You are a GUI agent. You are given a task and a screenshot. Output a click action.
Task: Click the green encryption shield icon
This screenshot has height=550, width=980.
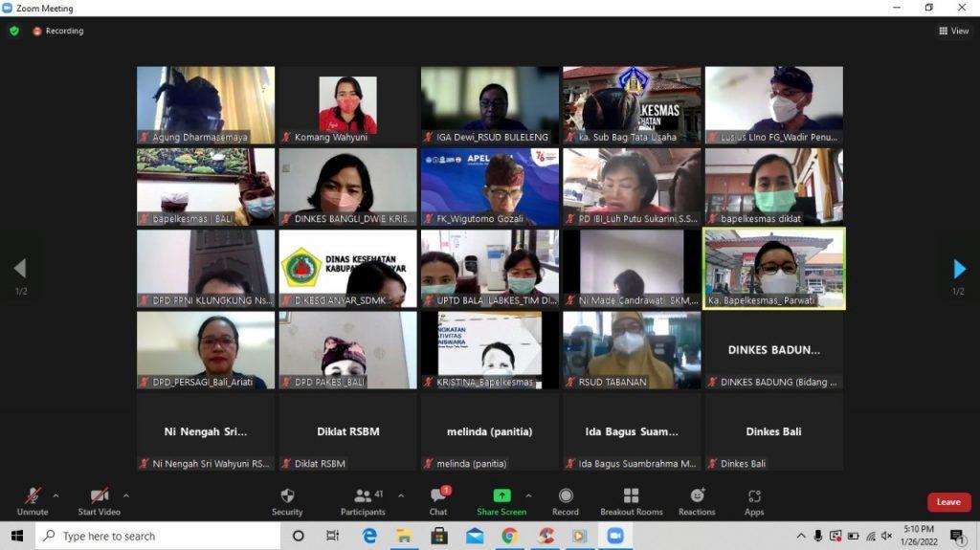[14, 31]
